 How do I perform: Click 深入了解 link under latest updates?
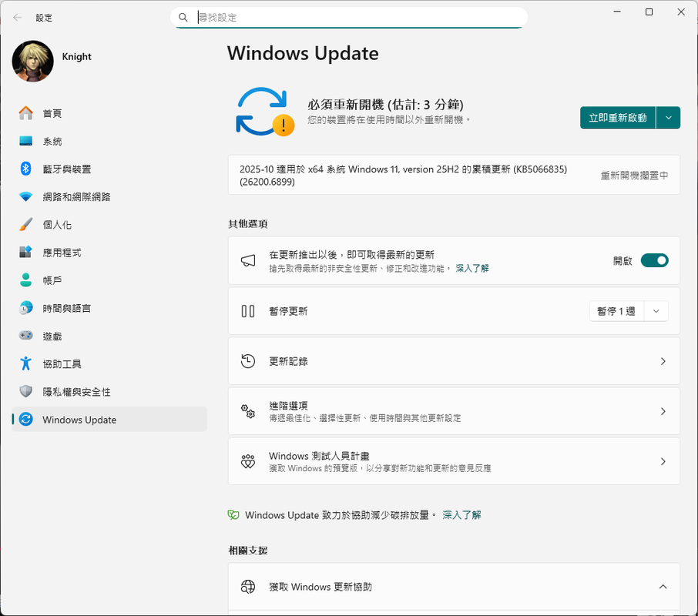[x=471, y=268]
